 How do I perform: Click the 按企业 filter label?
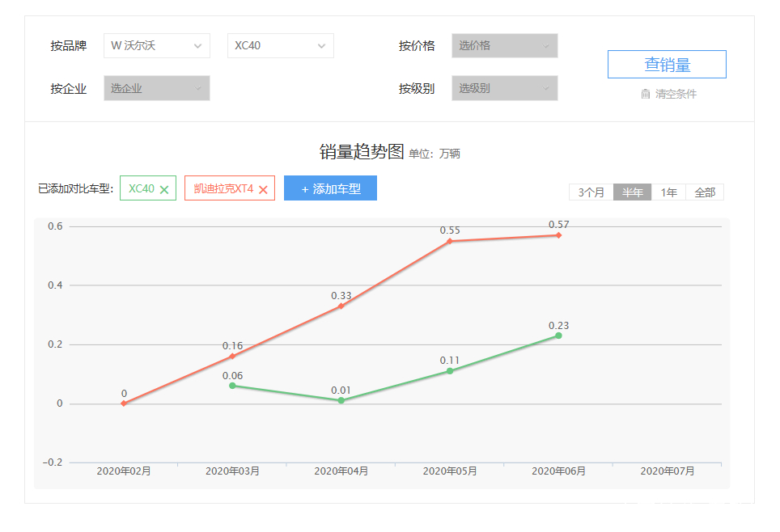point(70,87)
